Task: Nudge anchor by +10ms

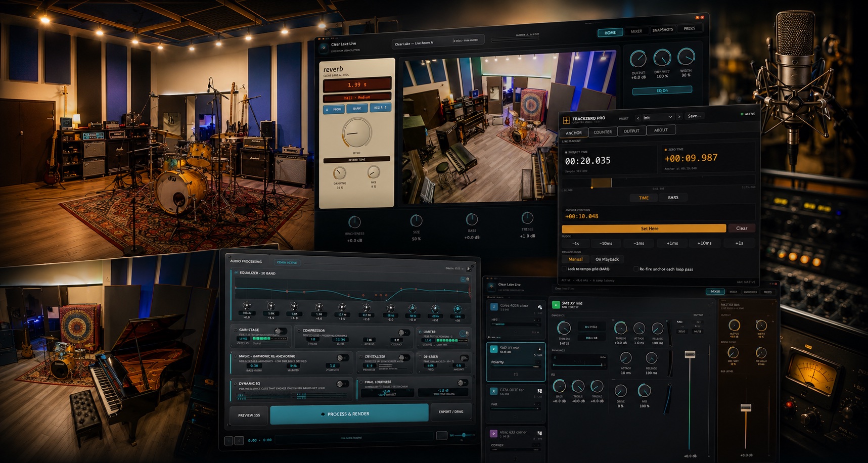Action: tap(704, 243)
